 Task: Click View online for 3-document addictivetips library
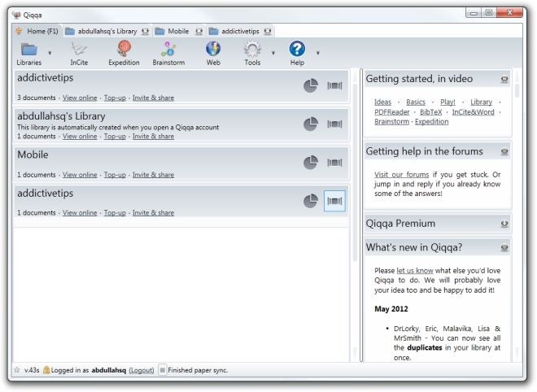80,98
